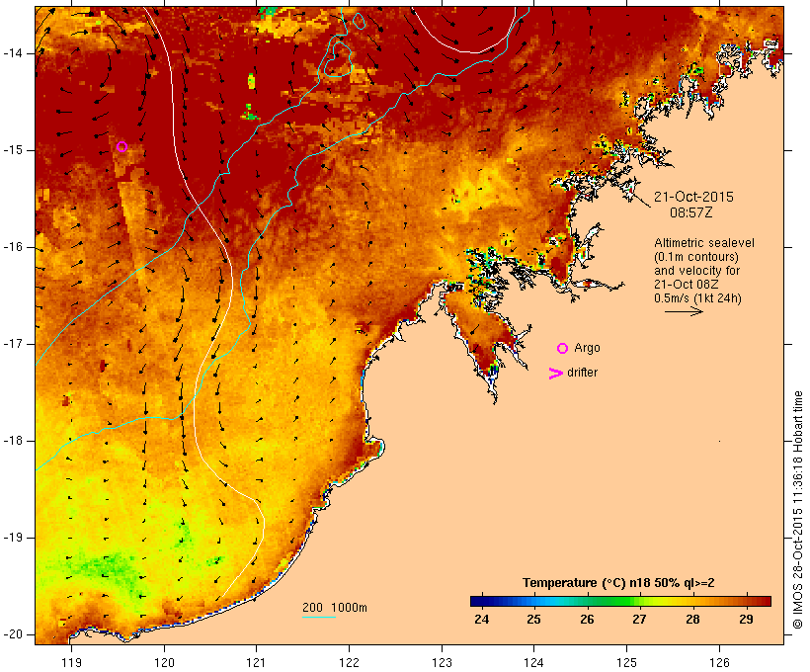This screenshot has height=672, width=810.
Task: Click the '200 1000m' depth label
Action: click(335, 608)
